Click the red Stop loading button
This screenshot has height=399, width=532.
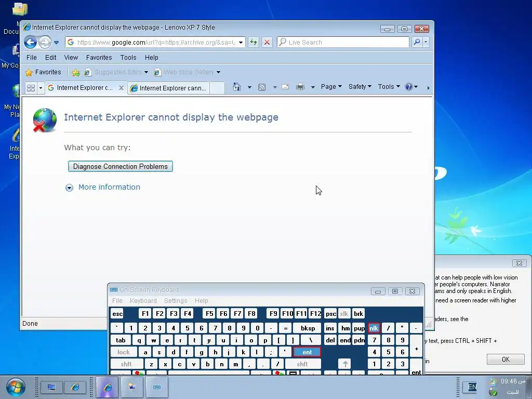[x=267, y=42]
